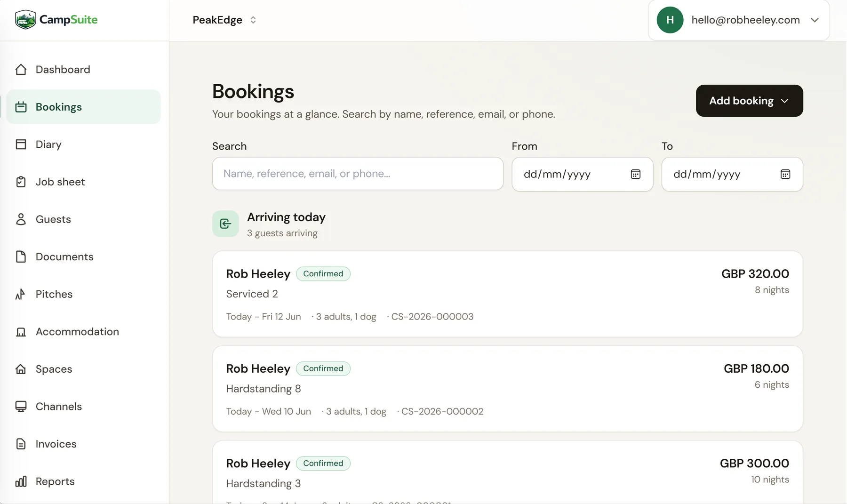The width and height of the screenshot is (847, 504).
Task: Click the '6 nights' label
Action: click(x=772, y=385)
